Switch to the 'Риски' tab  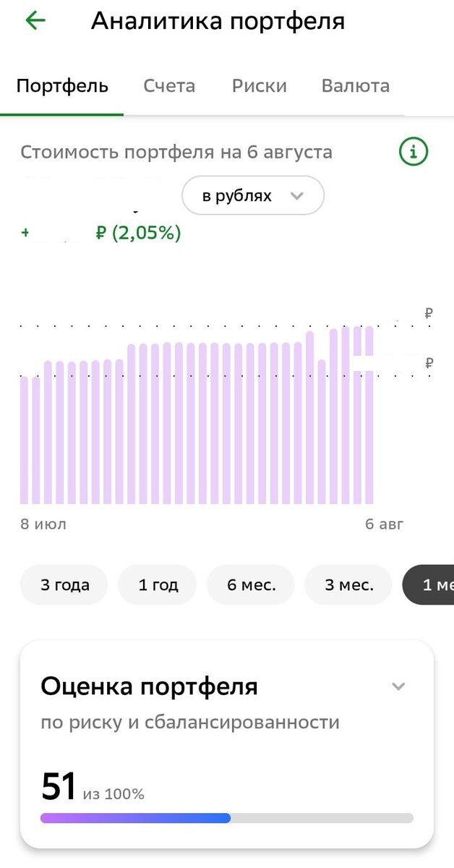pyautogui.click(x=260, y=86)
